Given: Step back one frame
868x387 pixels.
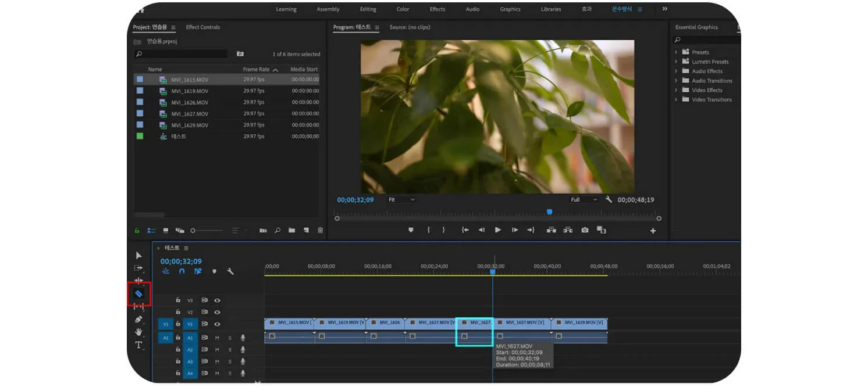Looking at the screenshot, I should 481,230.
